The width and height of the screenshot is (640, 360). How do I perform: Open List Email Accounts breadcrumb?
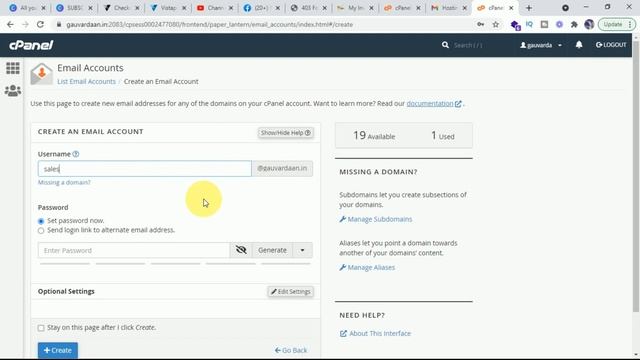pos(87,81)
